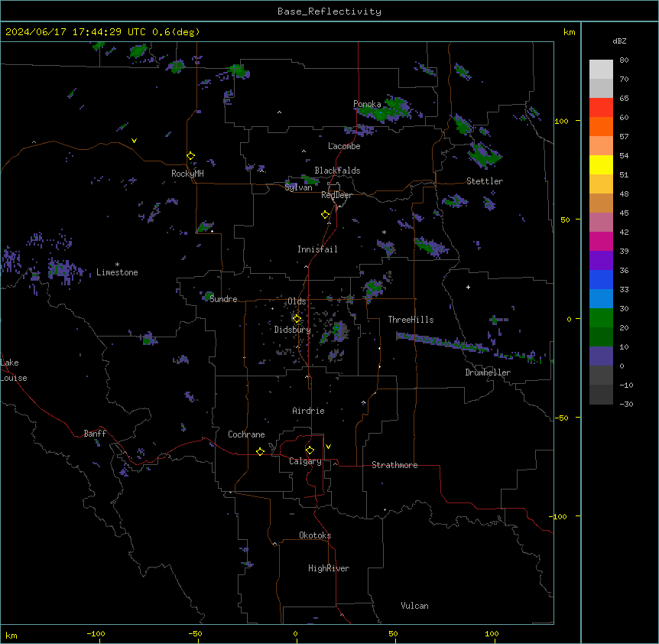Click the Drumheller label
The height and width of the screenshot is (644, 659).
point(488,372)
